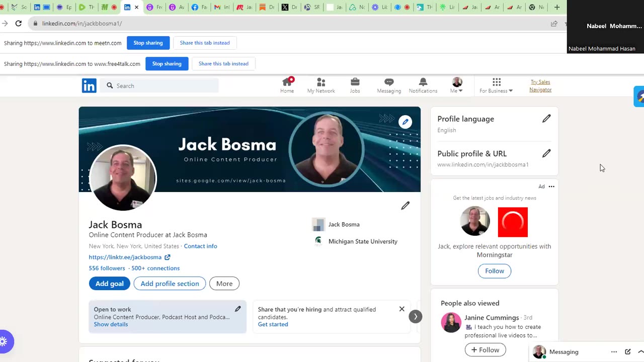Open the linktr.ee/jackbosma link

[x=129, y=257]
